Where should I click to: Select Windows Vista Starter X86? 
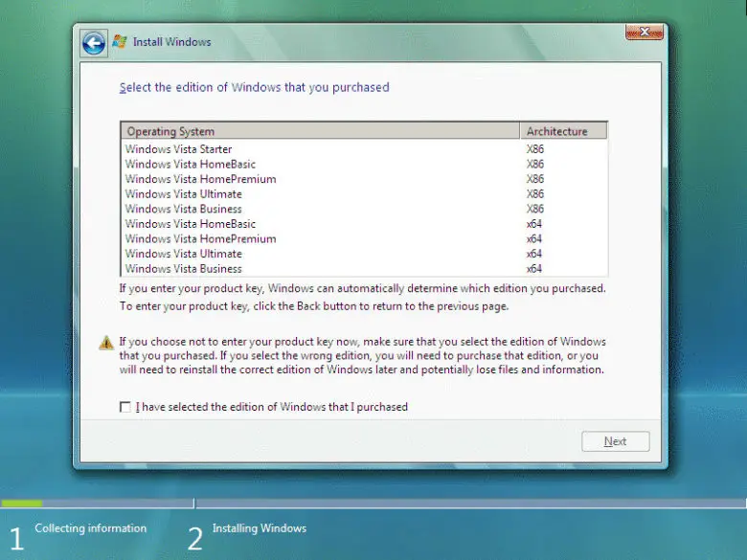coord(178,149)
